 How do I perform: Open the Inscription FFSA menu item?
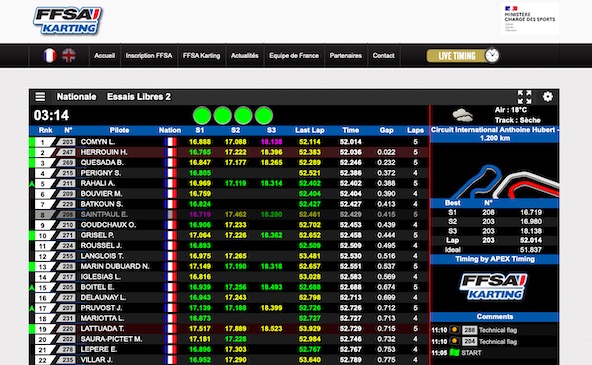(149, 55)
